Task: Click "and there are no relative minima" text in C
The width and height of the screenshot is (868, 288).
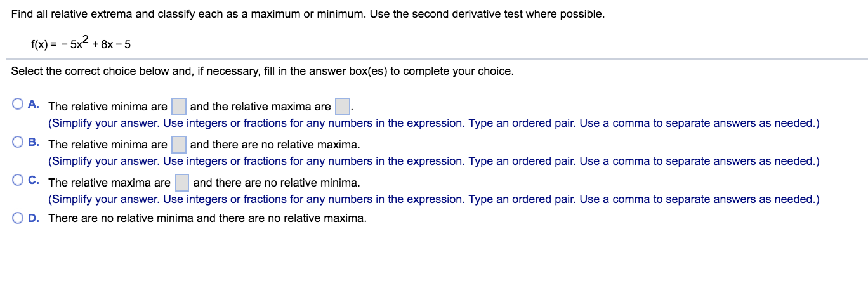Action: (x=277, y=183)
